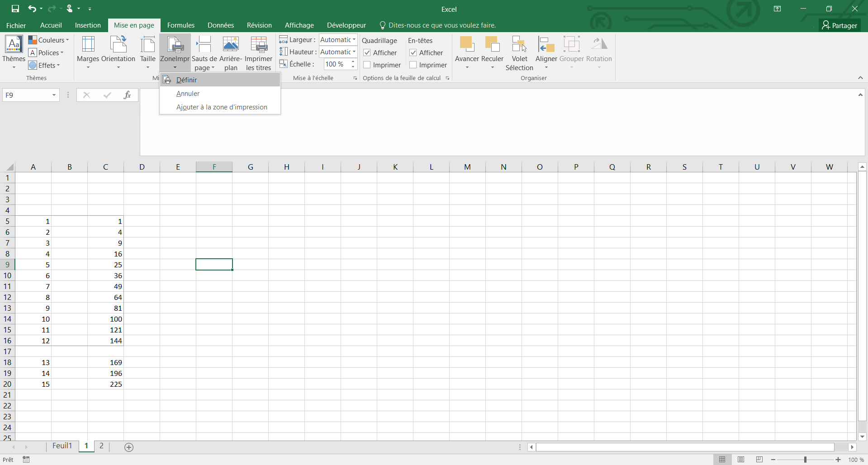Click the ribbon display options icon
The width and height of the screenshot is (868, 465).
point(777,9)
